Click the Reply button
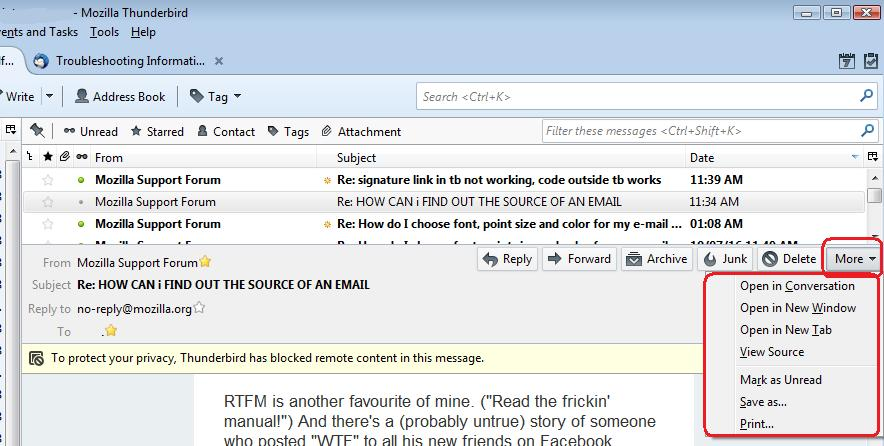The image size is (884, 446). [x=506, y=259]
